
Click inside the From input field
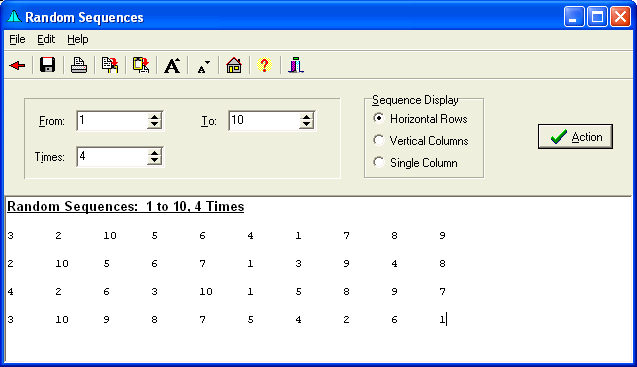pos(112,121)
